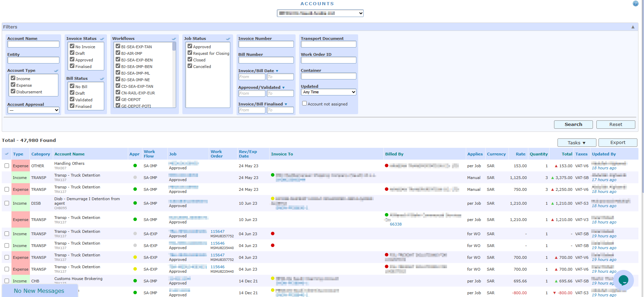Click the arrow beside Approved/Validated
Viewport: 644px width, 297px height.
pos(283,88)
